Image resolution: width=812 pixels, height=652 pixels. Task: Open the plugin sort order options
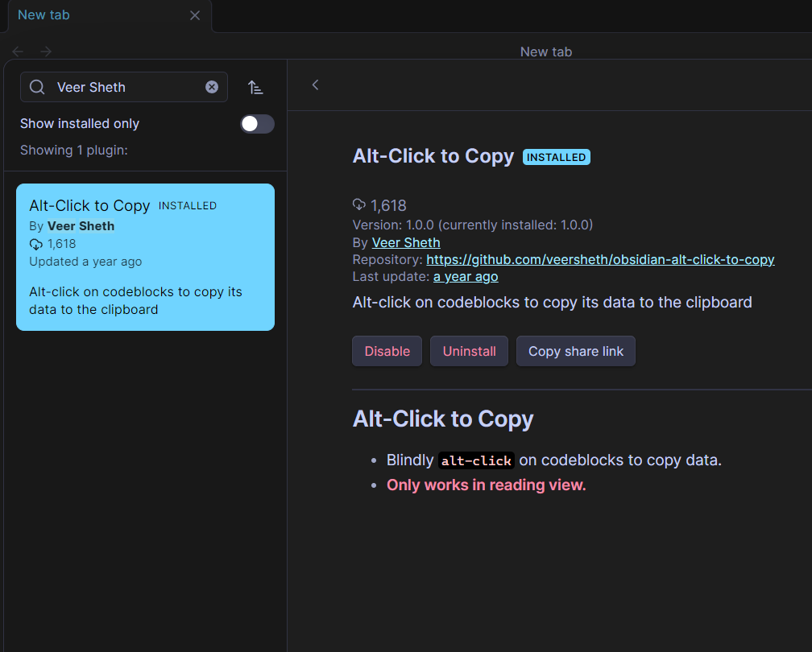255,88
